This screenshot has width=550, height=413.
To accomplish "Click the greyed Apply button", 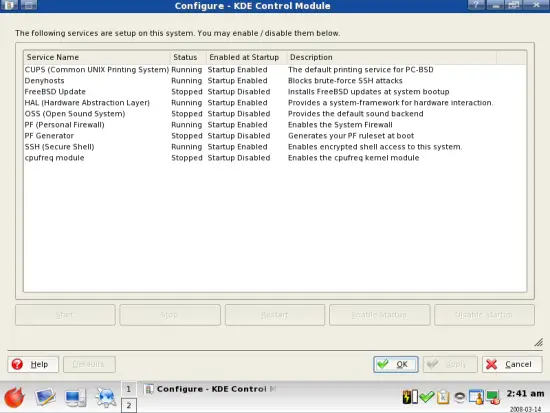I will (x=450, y=364).
